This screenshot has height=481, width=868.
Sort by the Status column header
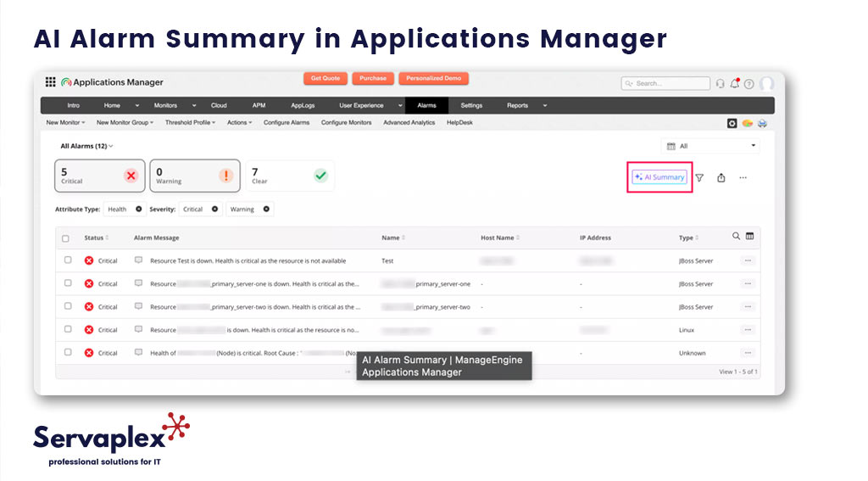click(x=97, y=238)
